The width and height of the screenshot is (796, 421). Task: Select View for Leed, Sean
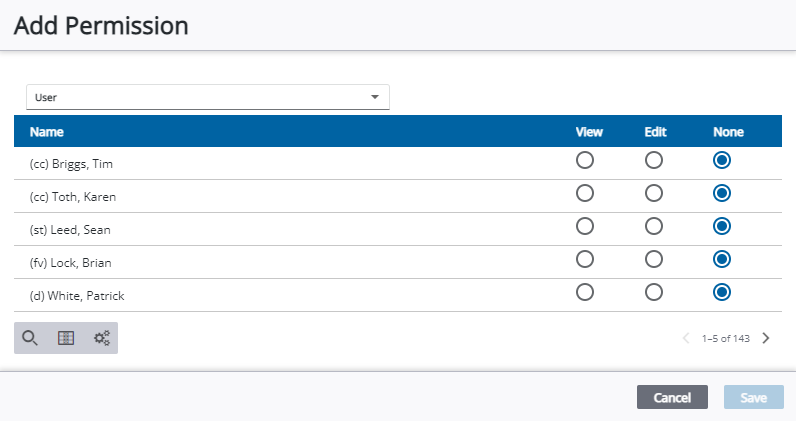585,226
